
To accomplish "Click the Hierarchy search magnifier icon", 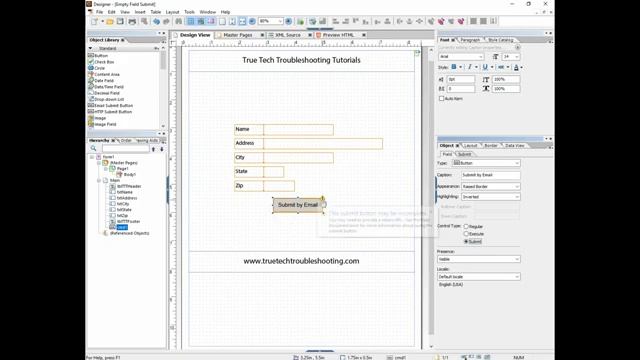I will (x=93, y=149).
